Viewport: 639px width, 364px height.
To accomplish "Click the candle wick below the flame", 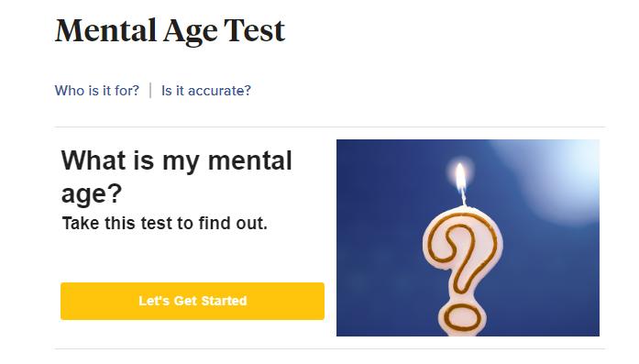I will pos(463,197).
